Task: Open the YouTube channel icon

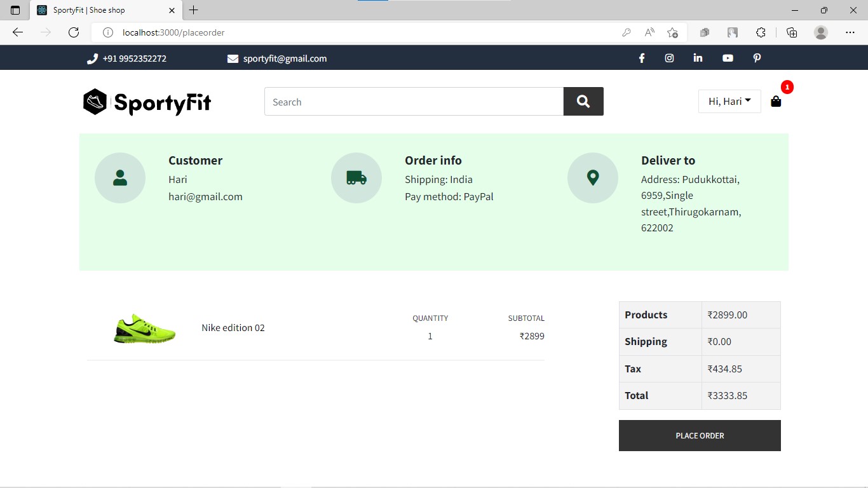Action: [727, 58]
